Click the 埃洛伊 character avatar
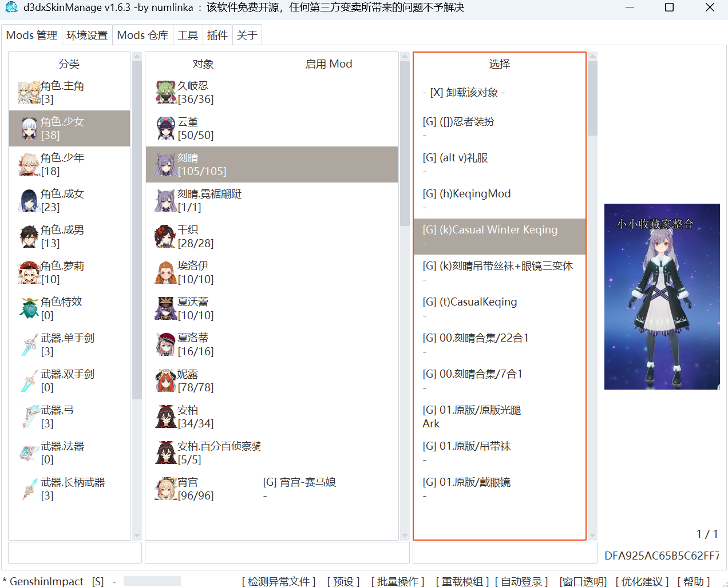 coord(165,273)
